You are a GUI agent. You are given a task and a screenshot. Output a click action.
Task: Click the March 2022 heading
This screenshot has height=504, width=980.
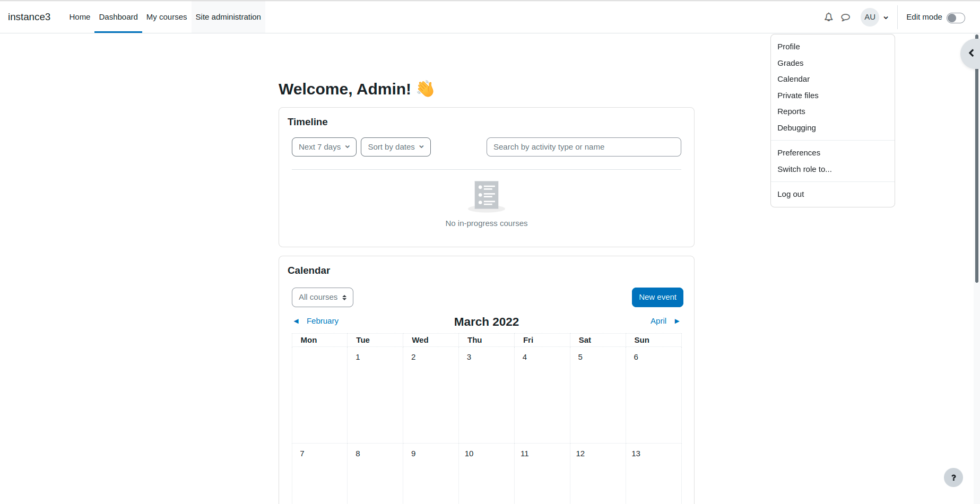pos(487,322)
